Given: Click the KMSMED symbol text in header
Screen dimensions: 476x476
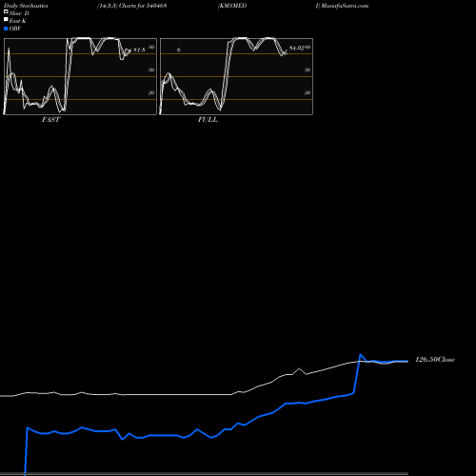Looking at the screenshot, I should click(x=232, y=6).
